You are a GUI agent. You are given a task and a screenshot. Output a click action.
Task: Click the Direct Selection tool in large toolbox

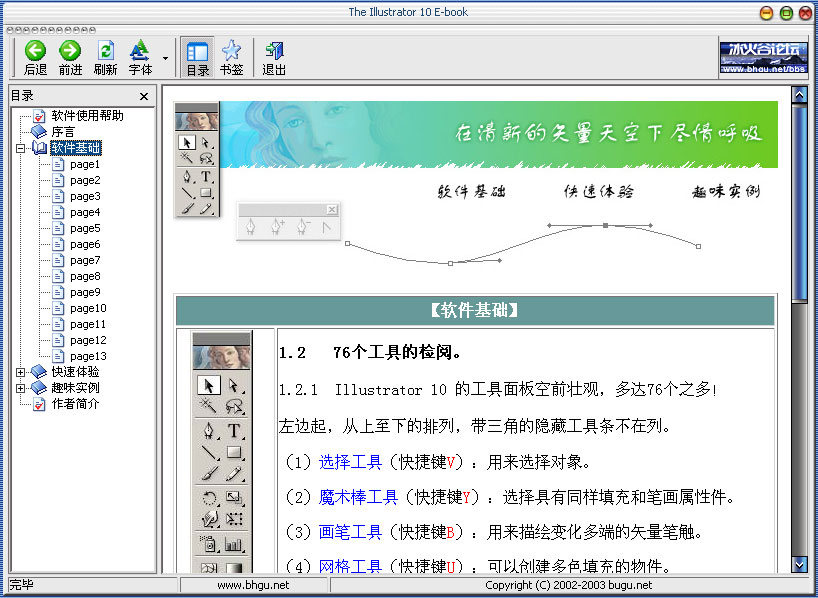coord(234,386)
